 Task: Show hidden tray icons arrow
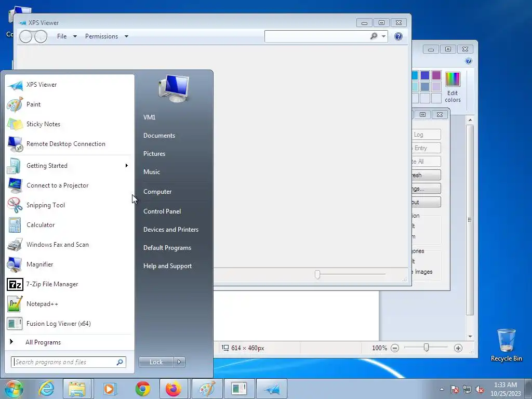click(442, 390)
